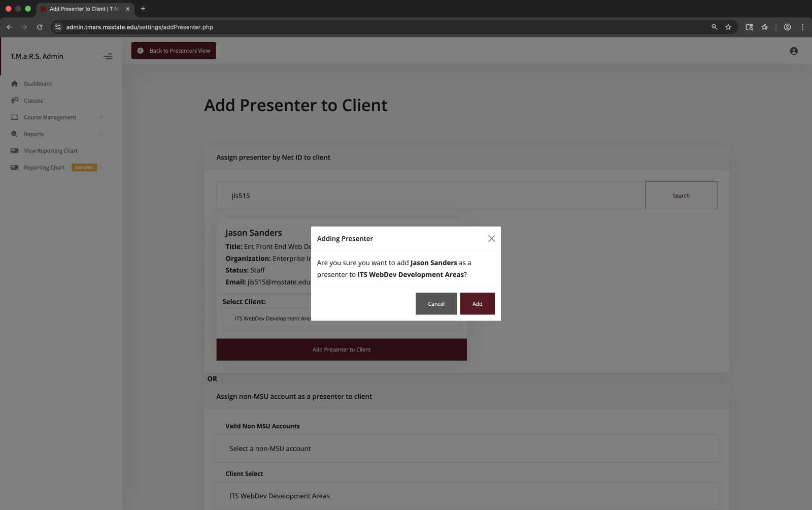
Task: Click the Search button
Action: (681, 195)
